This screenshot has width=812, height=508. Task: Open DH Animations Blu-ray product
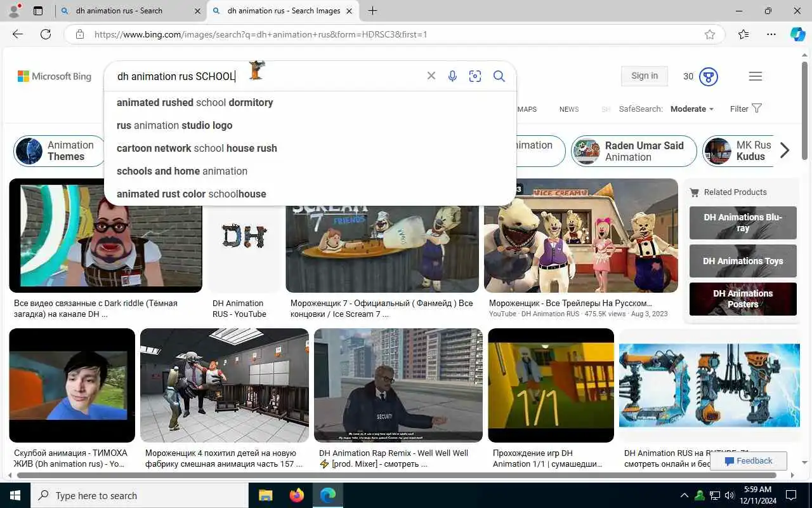click(743, 223)
